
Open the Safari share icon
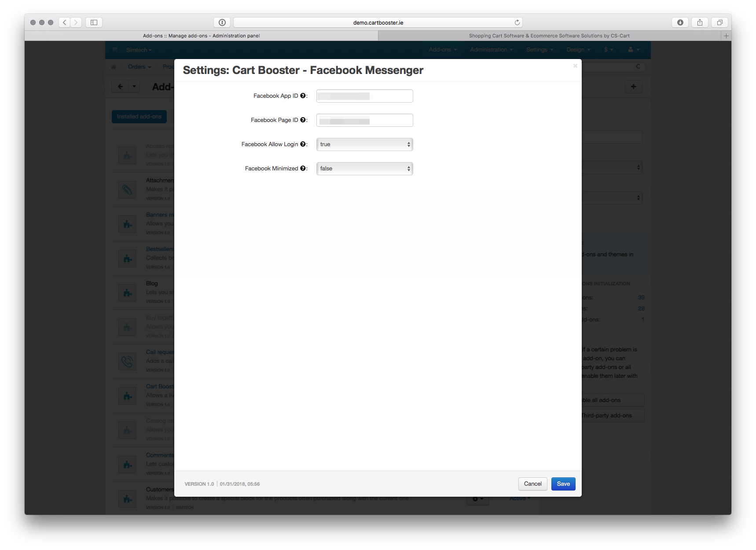pos(700,22)
